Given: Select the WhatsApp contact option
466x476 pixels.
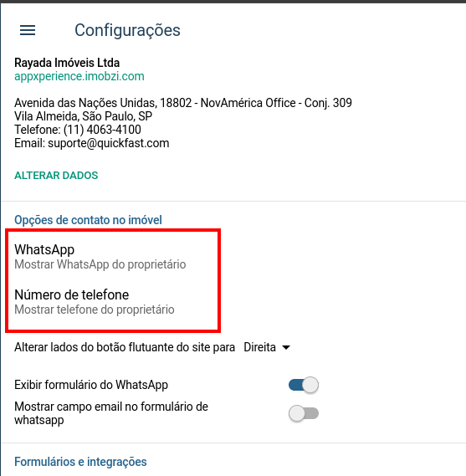Looking at the screenshot, I should [100, 257].
